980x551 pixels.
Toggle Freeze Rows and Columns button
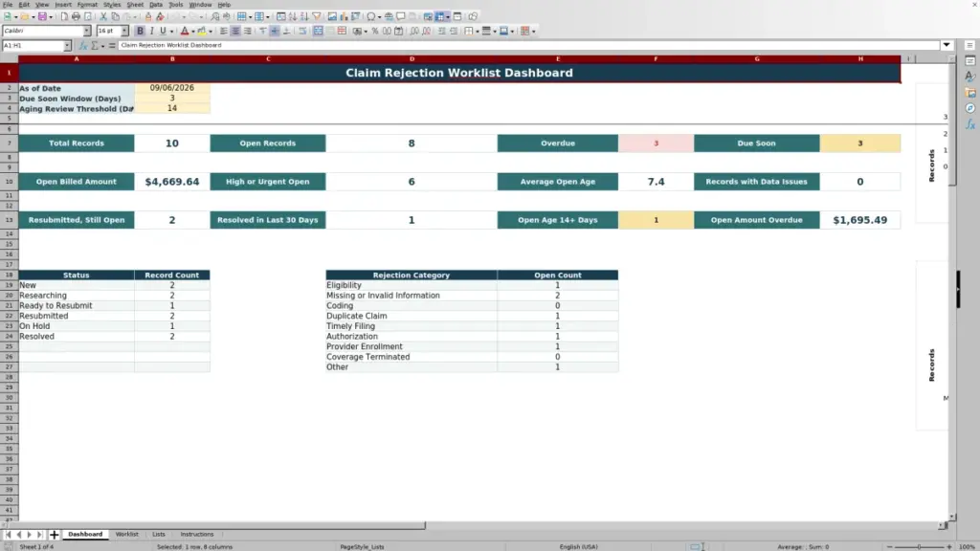click(439, 17)
